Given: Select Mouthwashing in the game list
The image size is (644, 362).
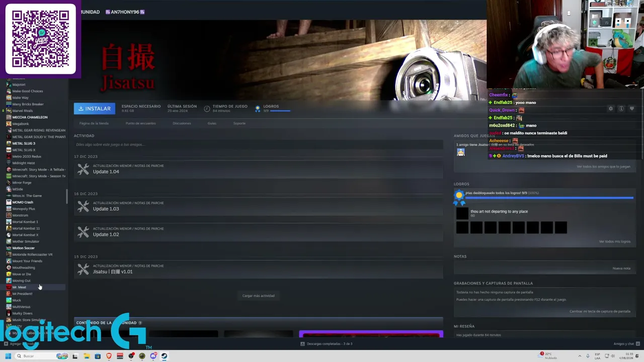Looking at the screenshot, I should [24, 267].
